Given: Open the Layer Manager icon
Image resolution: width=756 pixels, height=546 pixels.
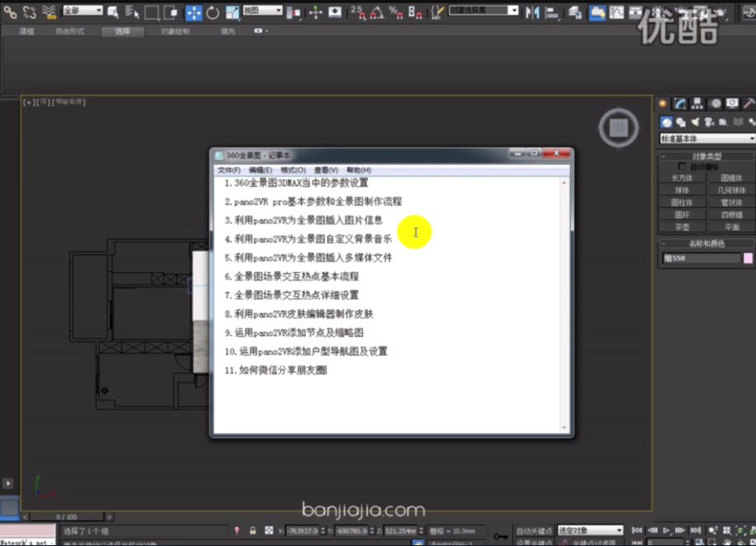Looking at the screenshot, I should (x=575, y=12).
